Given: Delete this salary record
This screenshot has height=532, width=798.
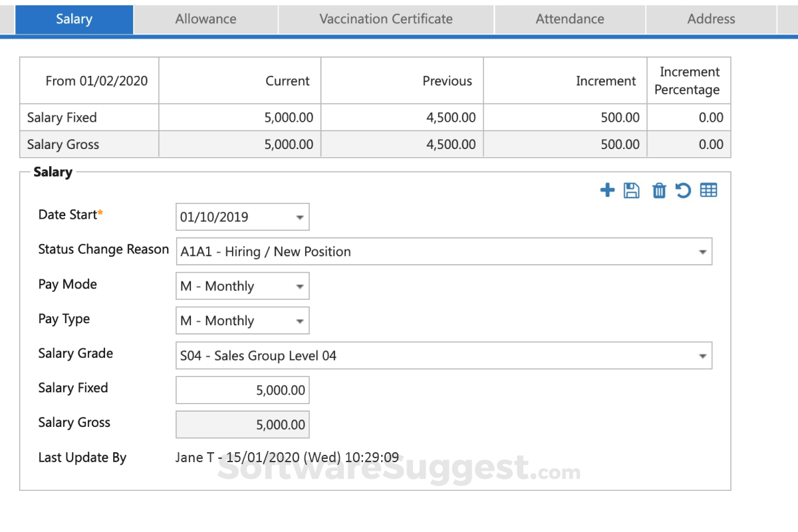Looking at the screenshot, I should tap(658, 190).
